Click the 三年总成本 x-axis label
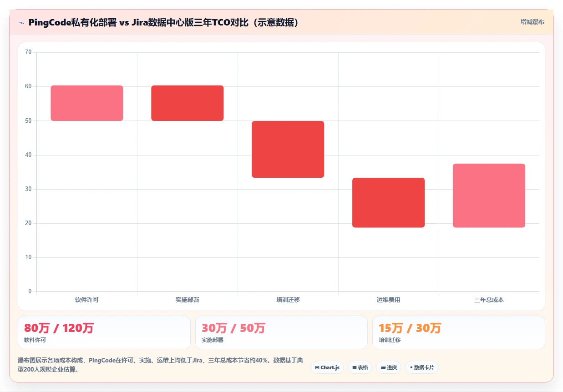The image size is (563, 392). (489, 300)
